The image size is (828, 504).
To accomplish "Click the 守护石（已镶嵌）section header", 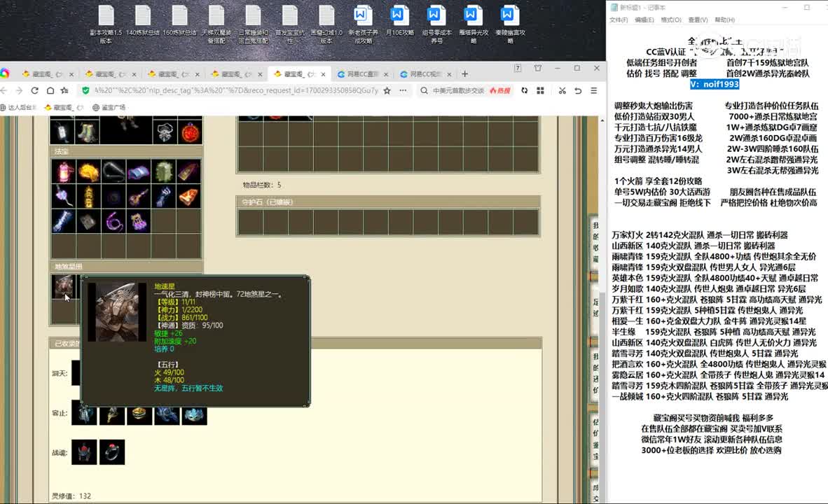I will point(388,202).
